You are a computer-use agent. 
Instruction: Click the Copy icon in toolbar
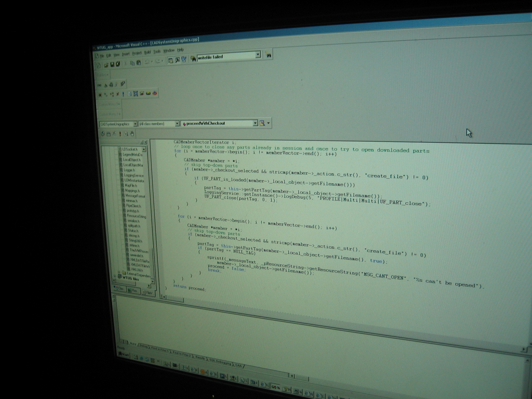click(132, 63)
